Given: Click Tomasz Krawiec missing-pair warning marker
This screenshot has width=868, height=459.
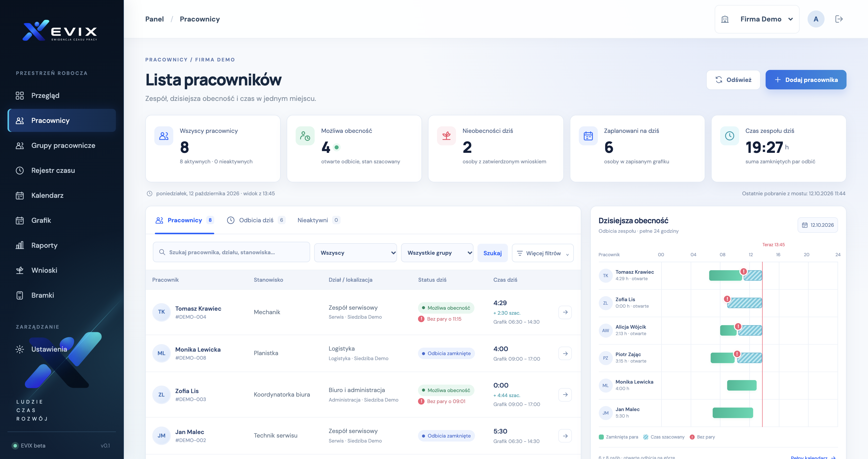Looking at the screenshot, I should coord(743,271).
